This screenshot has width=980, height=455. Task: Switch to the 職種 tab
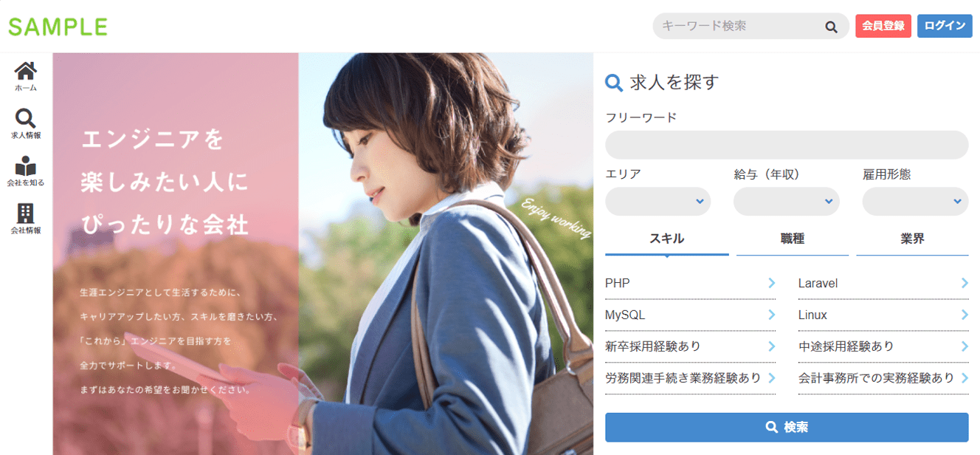click(793, 239)
